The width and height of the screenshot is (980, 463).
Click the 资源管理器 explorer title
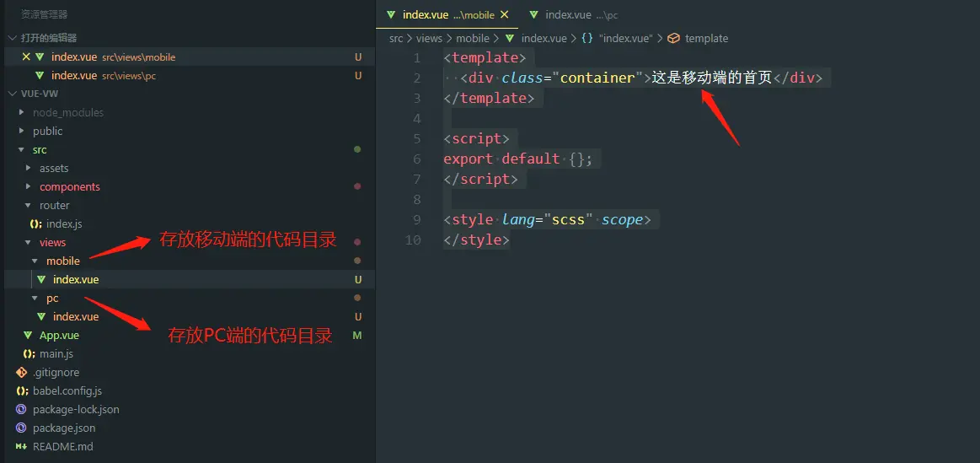(x=45, y=13)
